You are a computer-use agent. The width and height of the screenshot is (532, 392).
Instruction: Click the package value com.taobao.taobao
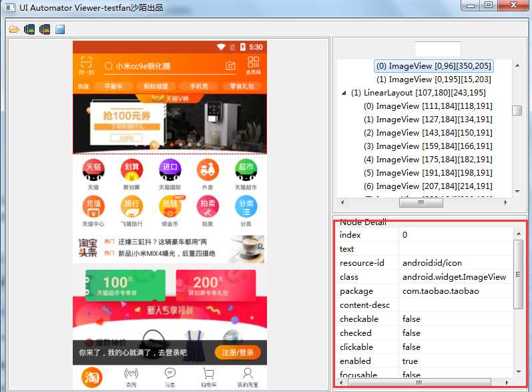pyautogui.click(x=441, y=291)
